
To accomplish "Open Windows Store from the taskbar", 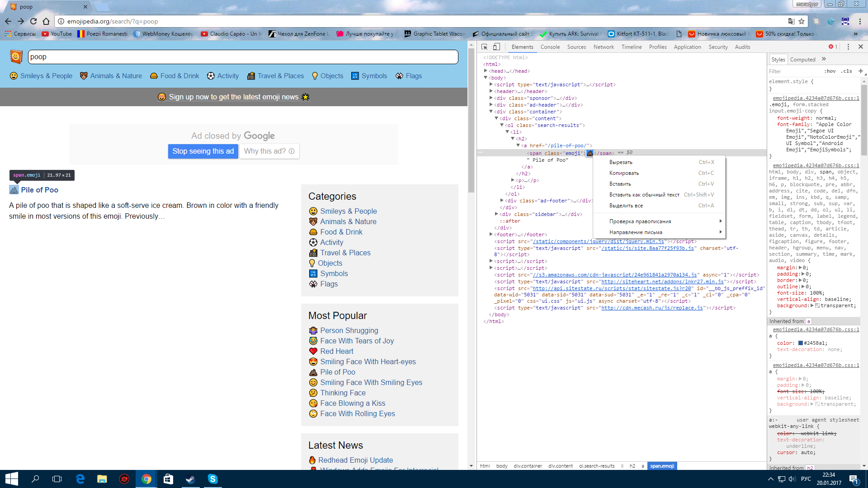I will [168, 479].
